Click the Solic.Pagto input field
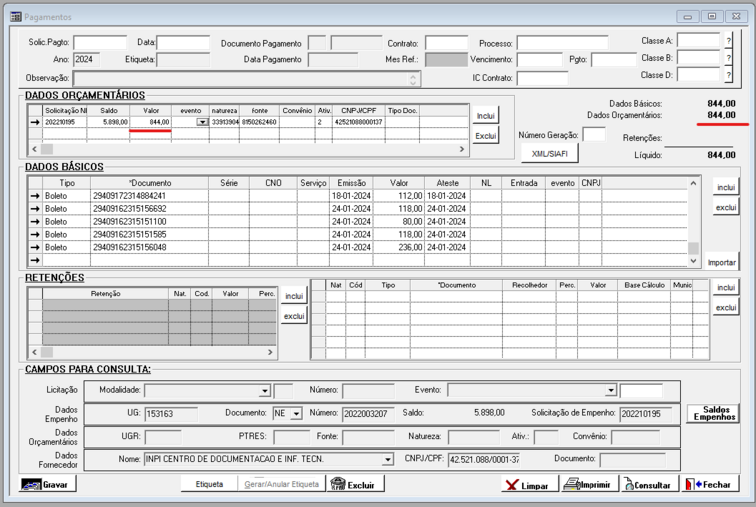 pos(100,43)
